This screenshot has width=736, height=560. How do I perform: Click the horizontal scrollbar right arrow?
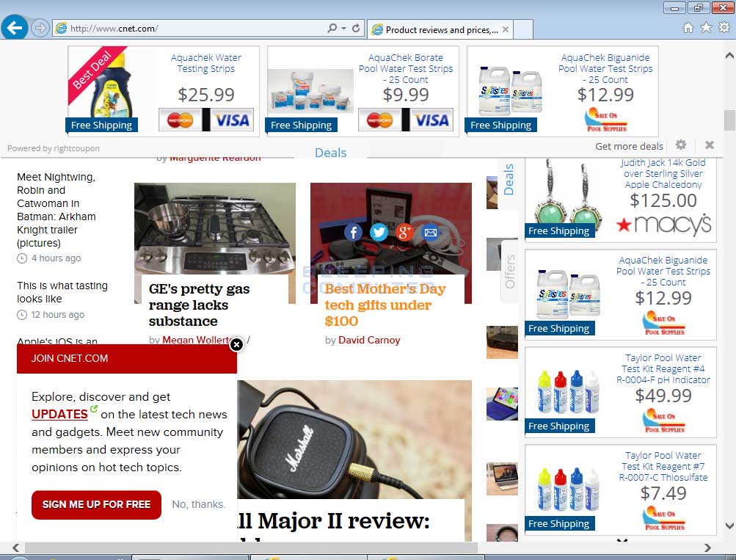[708, 548]
